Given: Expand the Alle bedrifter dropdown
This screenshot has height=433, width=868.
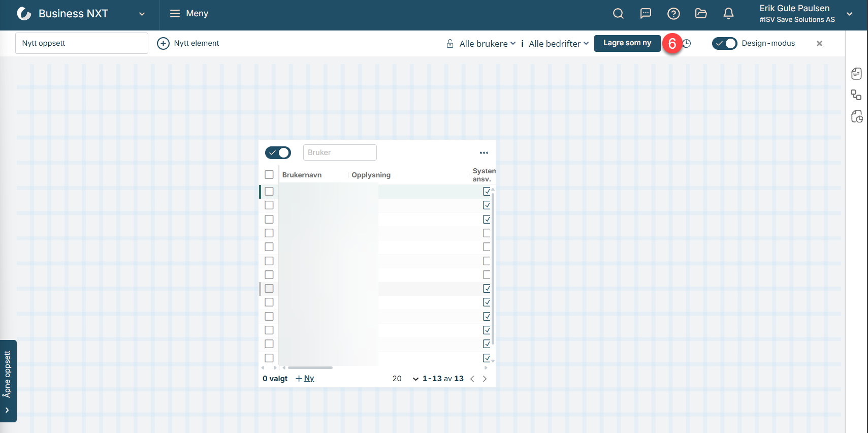Looking at the screenshot, I should click(x=558, y=44).
